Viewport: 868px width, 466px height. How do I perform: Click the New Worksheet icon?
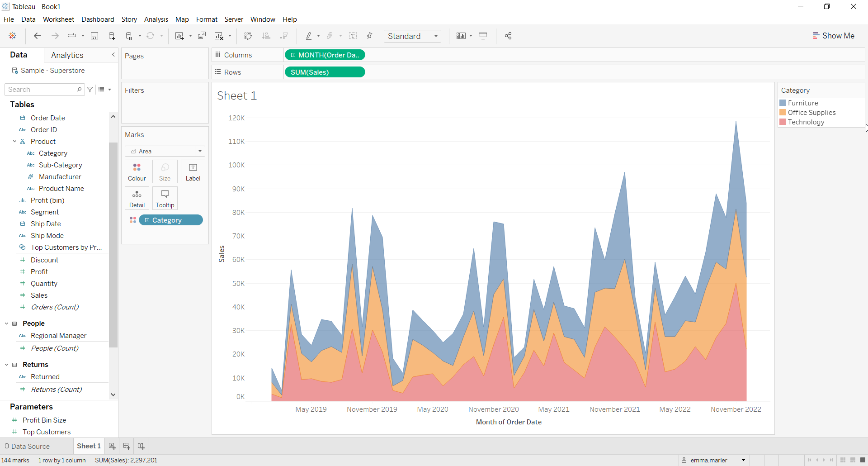[x=179, y=36]
